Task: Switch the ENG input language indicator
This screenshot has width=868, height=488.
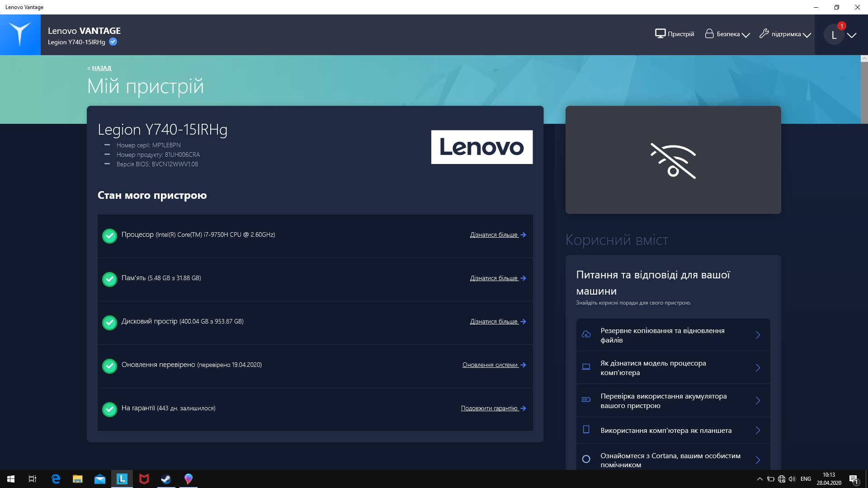Action: point(806,479)
